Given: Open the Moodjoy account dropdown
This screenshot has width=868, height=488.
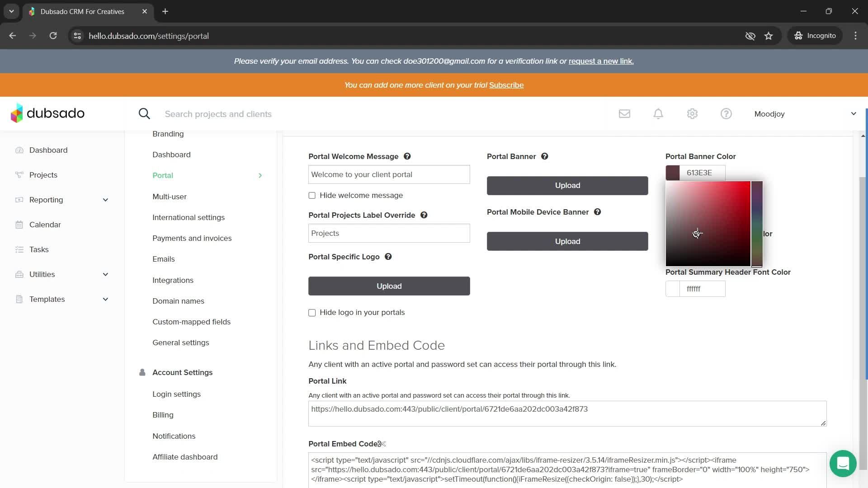Looking at the screenshot, I should click(805, 114).
